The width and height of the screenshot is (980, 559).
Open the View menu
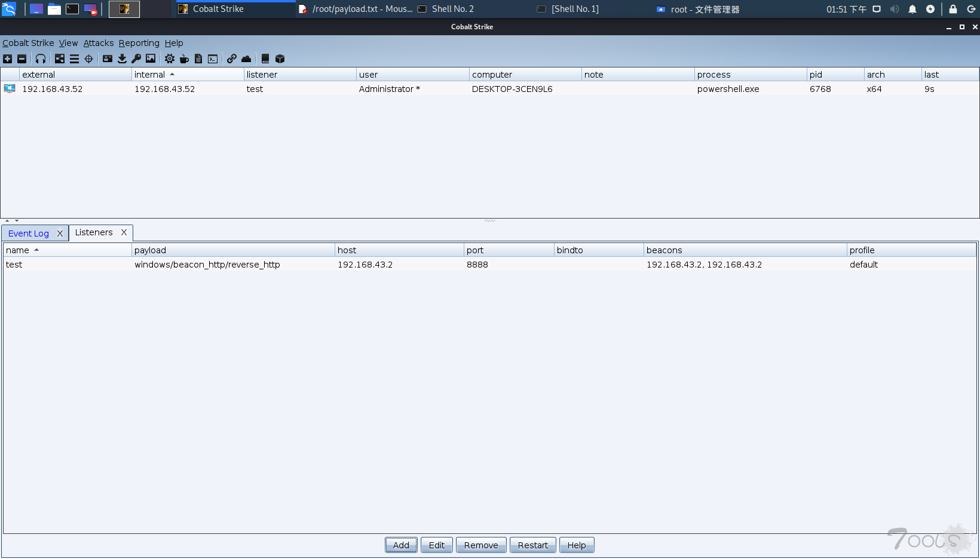point(68,43)
